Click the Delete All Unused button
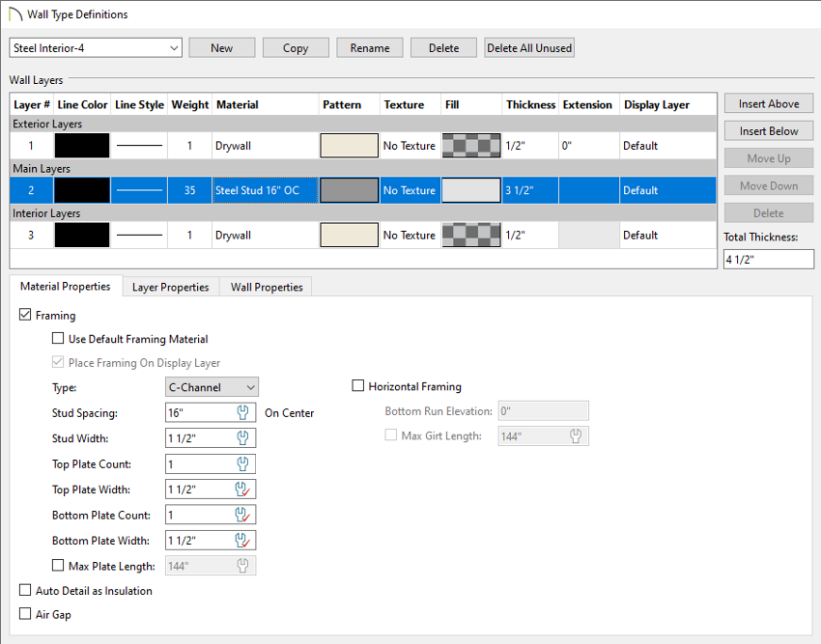This screenshot has height=644, width=821. 529,47
